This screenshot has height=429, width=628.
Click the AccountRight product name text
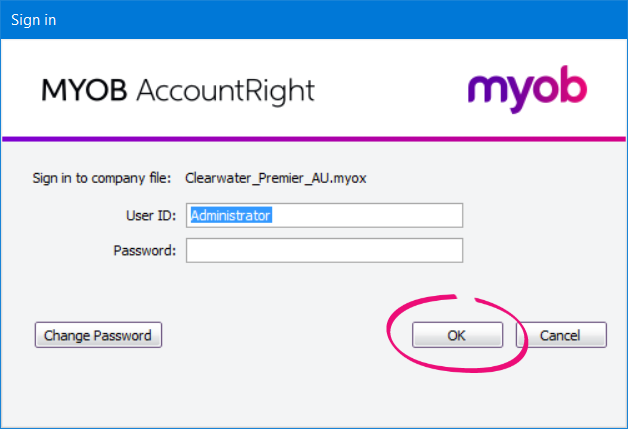click(x=224, y=91)
